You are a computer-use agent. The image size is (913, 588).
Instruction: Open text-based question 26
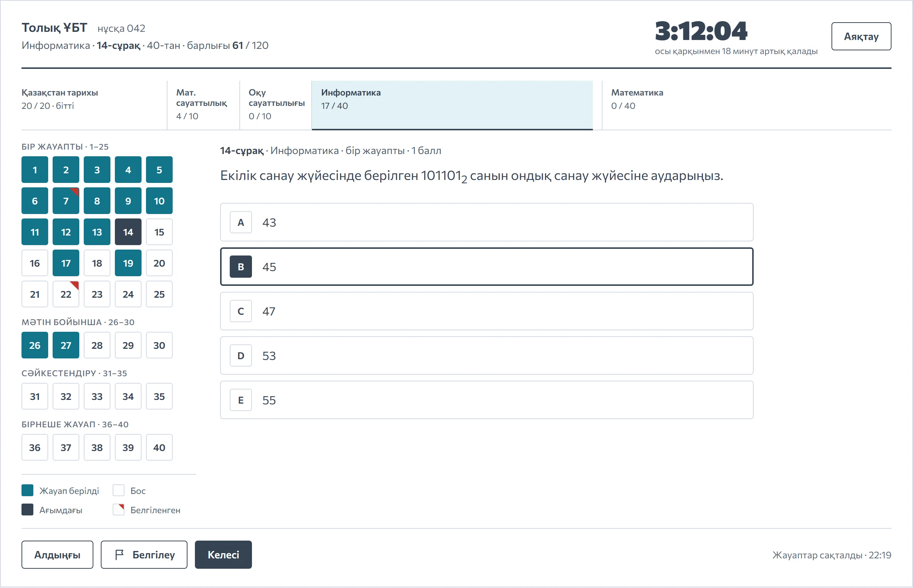click(x=35, y=345)
